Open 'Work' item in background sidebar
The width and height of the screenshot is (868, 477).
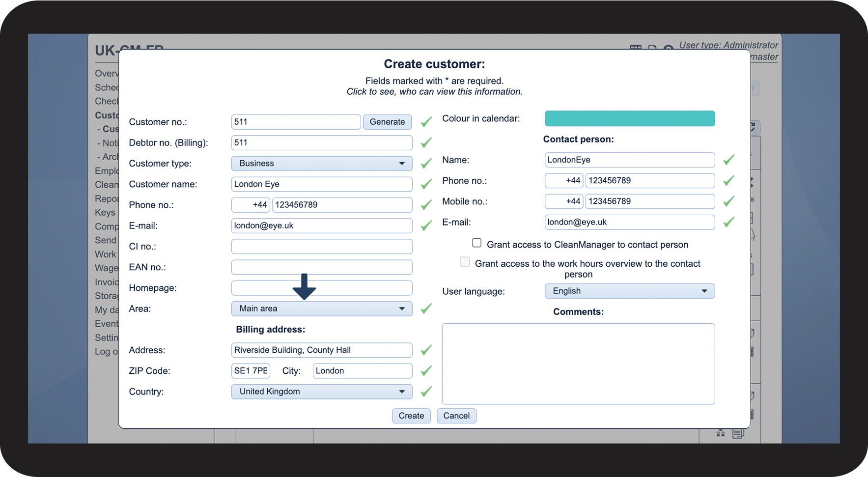(106, 254)
